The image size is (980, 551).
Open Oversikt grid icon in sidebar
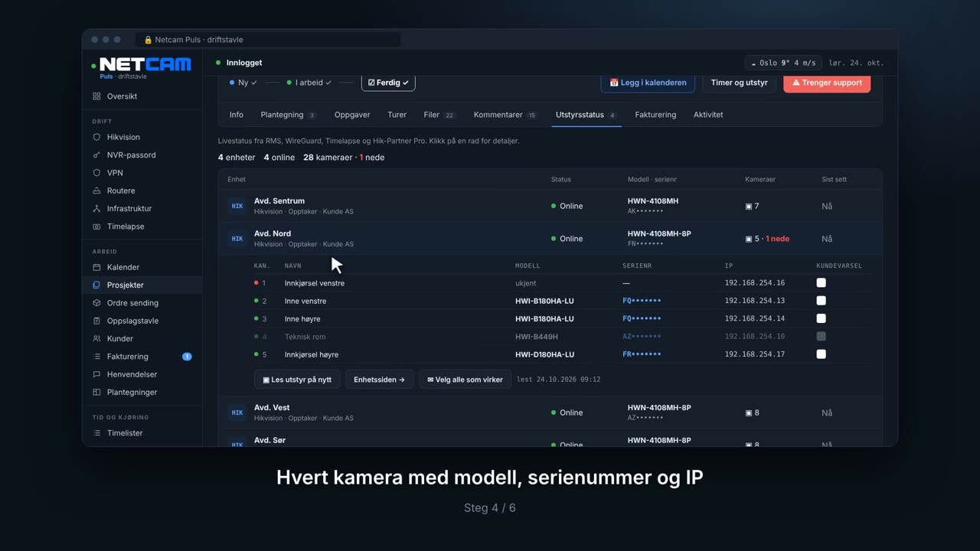[96, 96]
